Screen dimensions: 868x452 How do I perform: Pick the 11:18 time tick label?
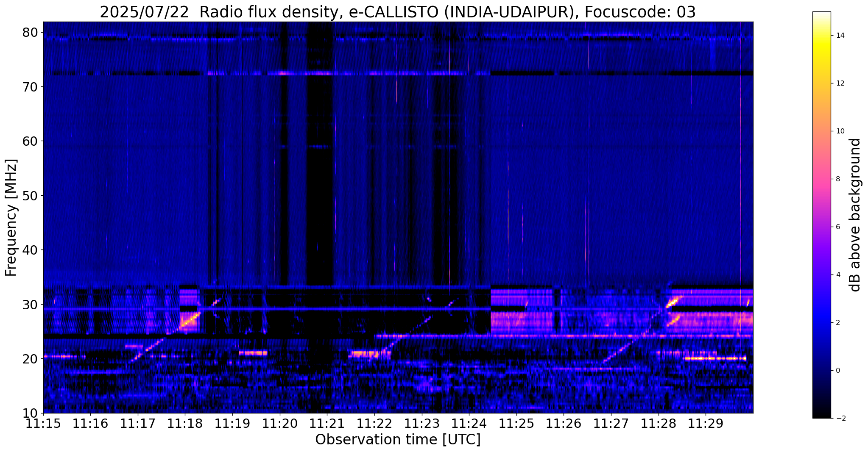(x=185, y=424)
